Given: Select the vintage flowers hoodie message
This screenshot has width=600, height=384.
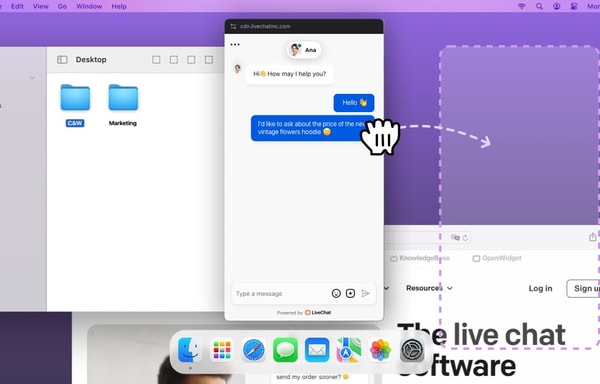Looking at the screenshot, I should coord(312,128).
